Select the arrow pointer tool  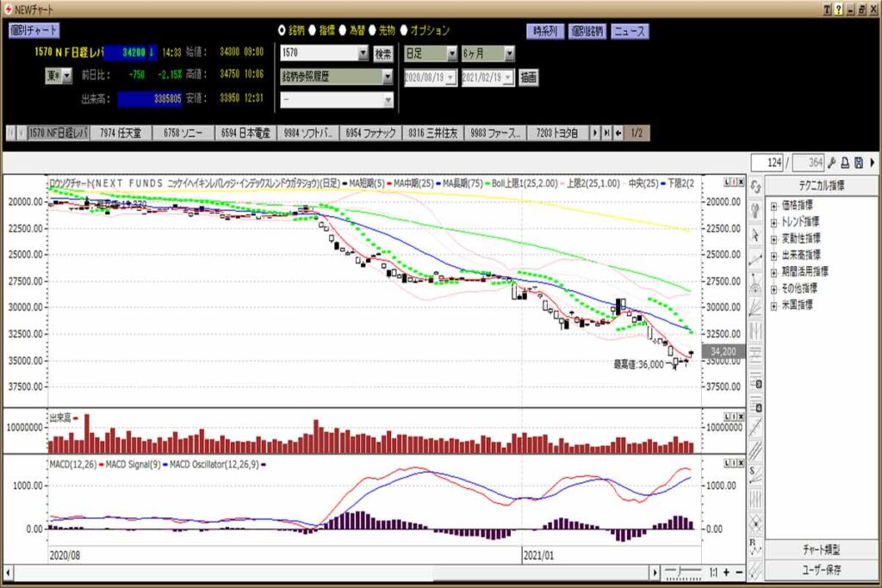(x=755, y=234)
